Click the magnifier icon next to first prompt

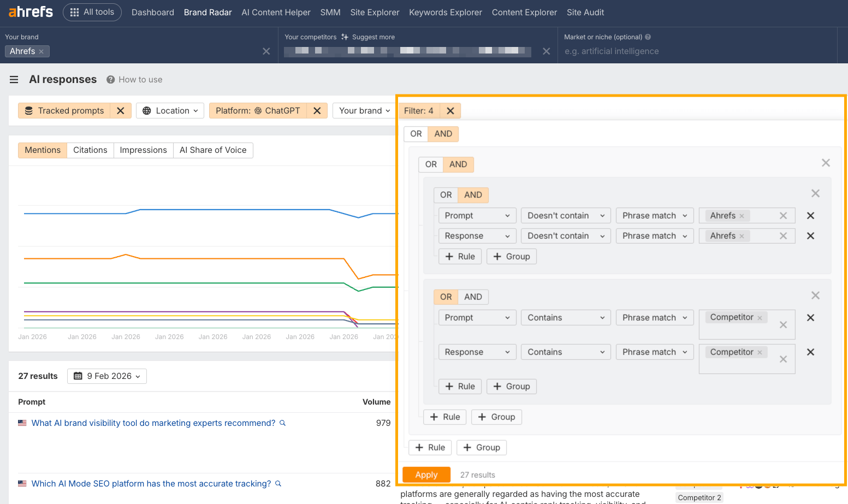282,423
